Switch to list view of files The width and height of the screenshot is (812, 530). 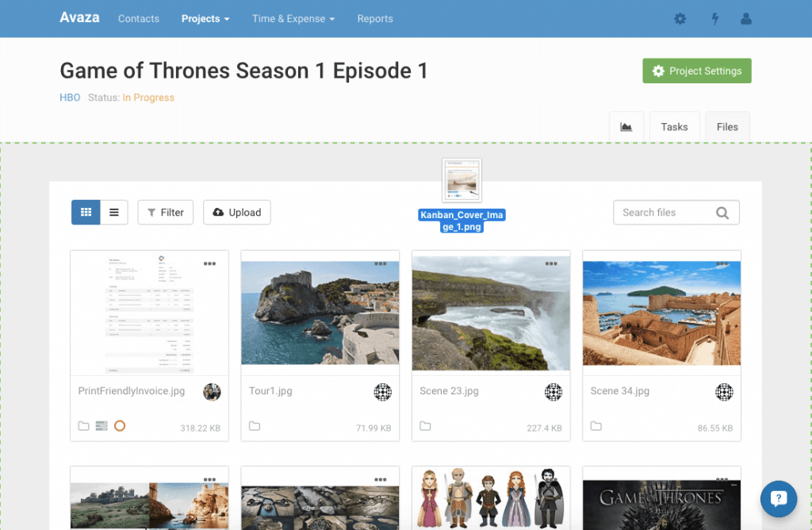click(114, 213)
